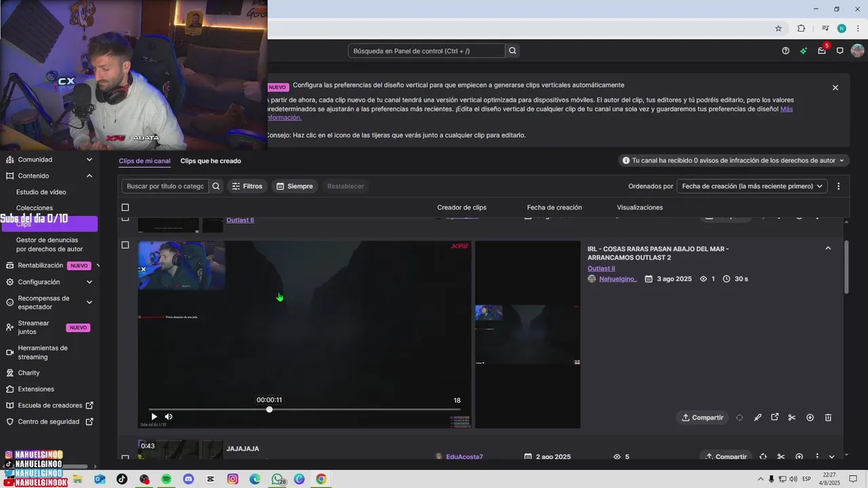Screen dimensions: 868x488
Task: Open expanded clip in new window icon
Action: 774,418
